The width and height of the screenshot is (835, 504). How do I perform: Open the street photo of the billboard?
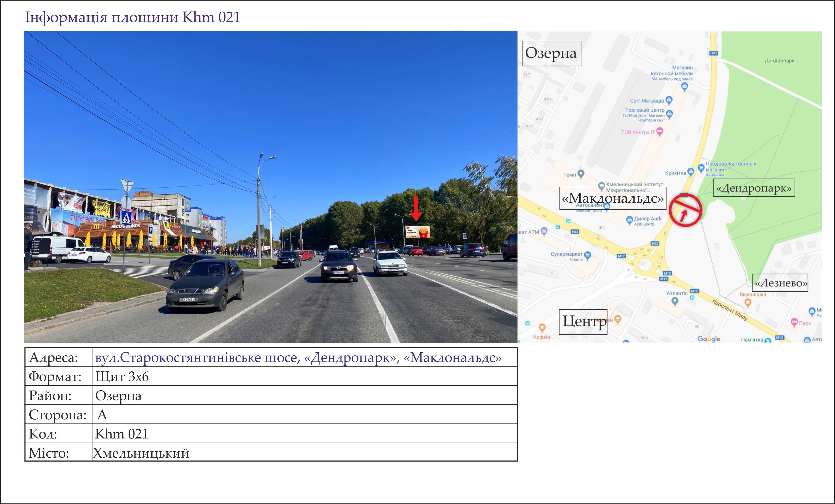[270, 187]
